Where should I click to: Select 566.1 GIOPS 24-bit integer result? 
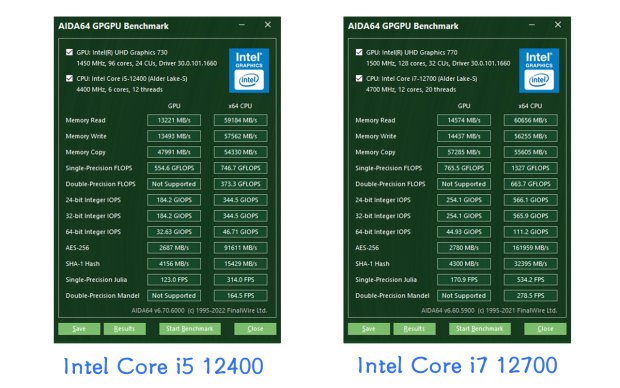coord(531,200)
